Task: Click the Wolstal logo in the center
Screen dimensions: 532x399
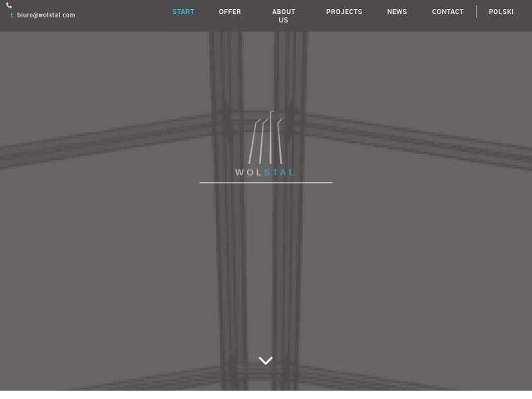Action: 265,144
